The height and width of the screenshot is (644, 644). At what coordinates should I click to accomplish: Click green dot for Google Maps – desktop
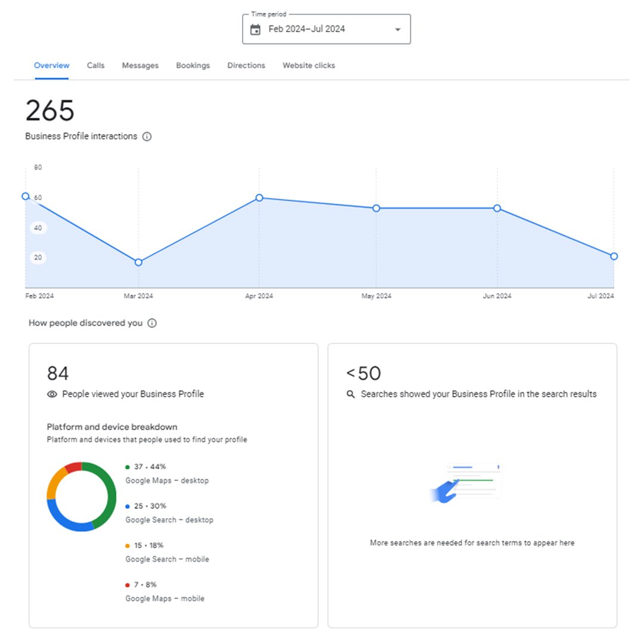click(x=128, y=467)
